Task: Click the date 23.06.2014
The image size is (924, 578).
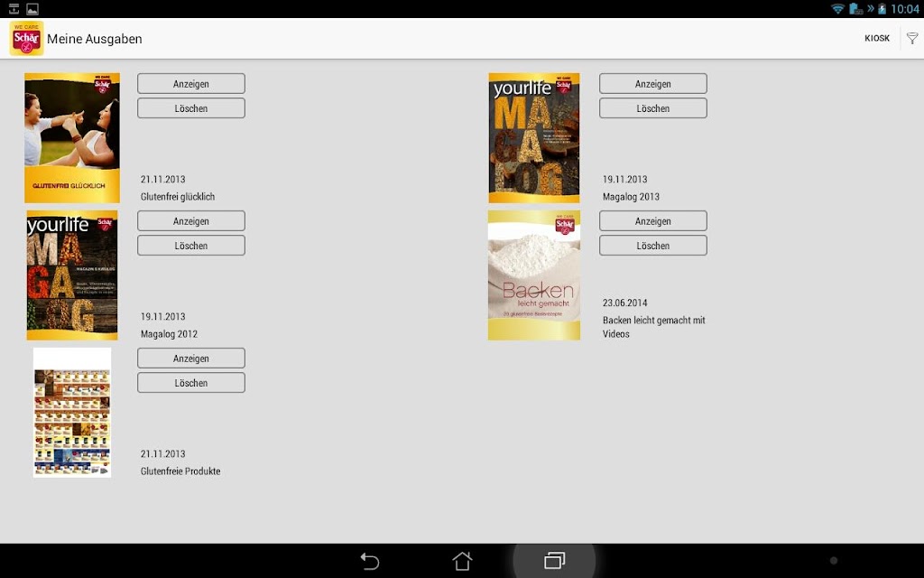Action: pos(624,303)
